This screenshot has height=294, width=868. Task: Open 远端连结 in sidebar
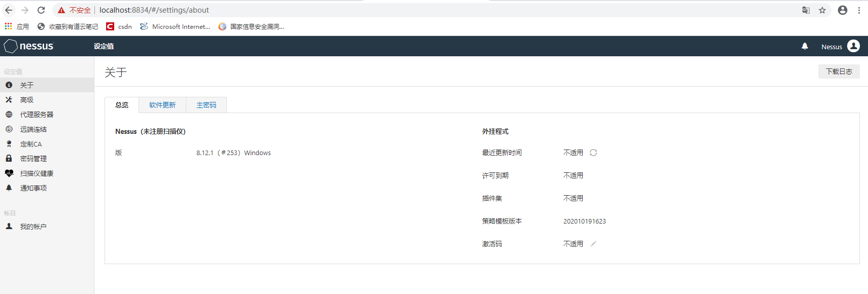47,129
